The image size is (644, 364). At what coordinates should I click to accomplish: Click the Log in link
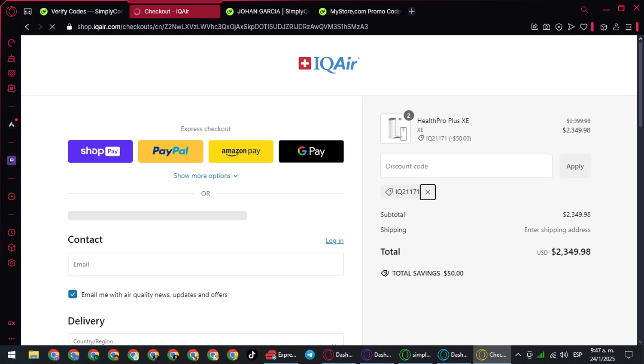pos(334,241)
